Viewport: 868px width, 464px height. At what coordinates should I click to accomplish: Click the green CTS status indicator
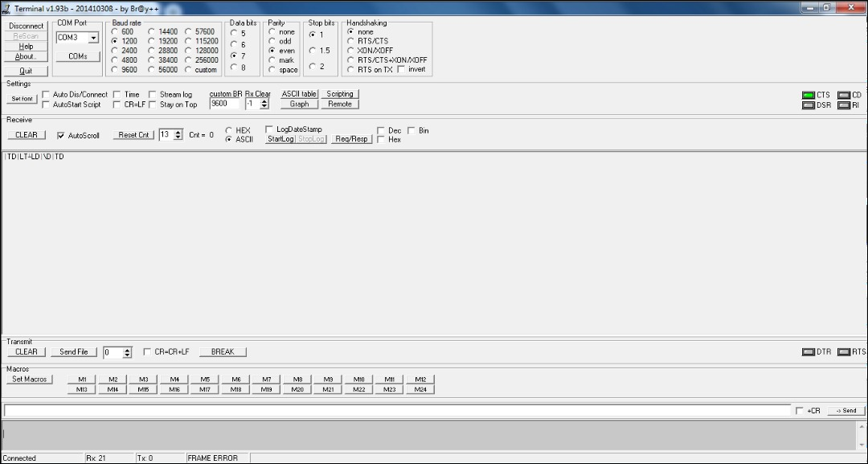[808, 94]
